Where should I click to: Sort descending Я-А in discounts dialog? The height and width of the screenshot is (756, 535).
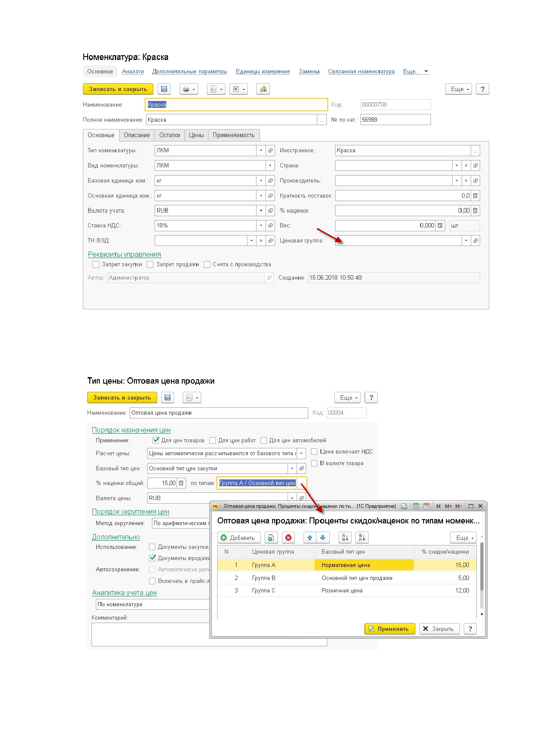pyautogui.click(x=362, y=538)
